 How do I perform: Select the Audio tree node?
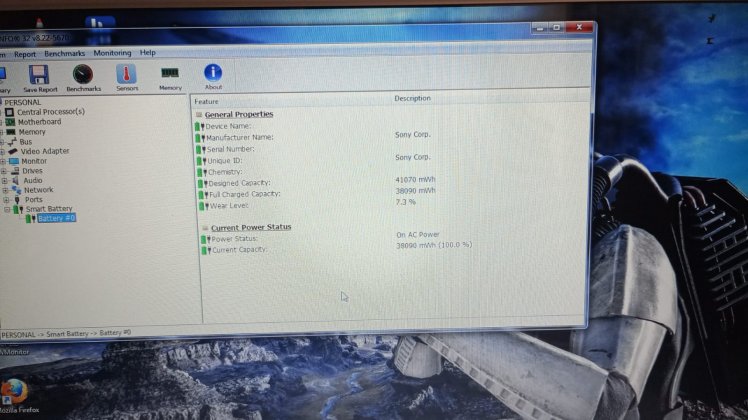click(32, 180)
